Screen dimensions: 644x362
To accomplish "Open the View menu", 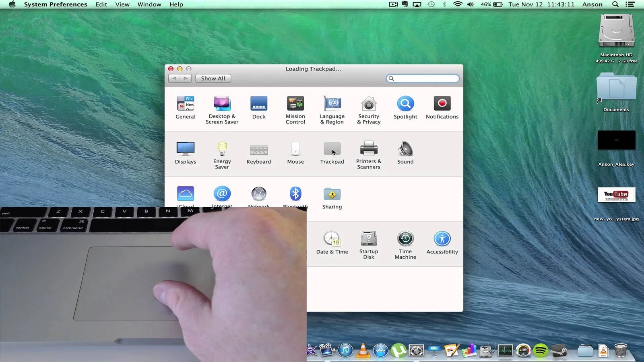I will [122, 4].
